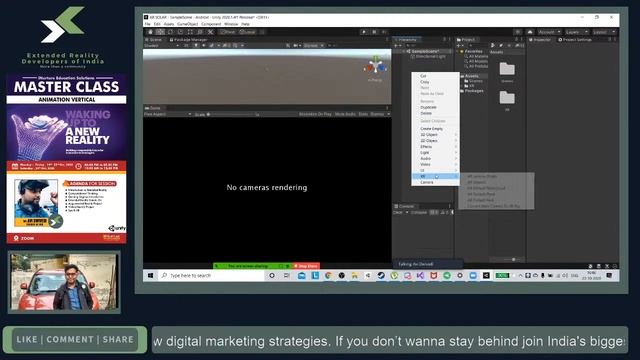
Task: Click the scene orientation gizmo
Action: pos(375,66)
